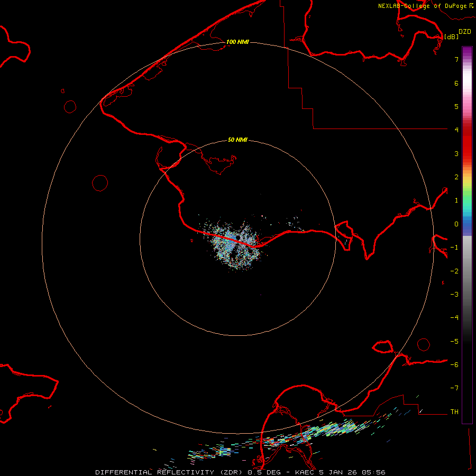Click the [dB] units label
This screenshot has width=476, height=476.
(x=452, y=36)
